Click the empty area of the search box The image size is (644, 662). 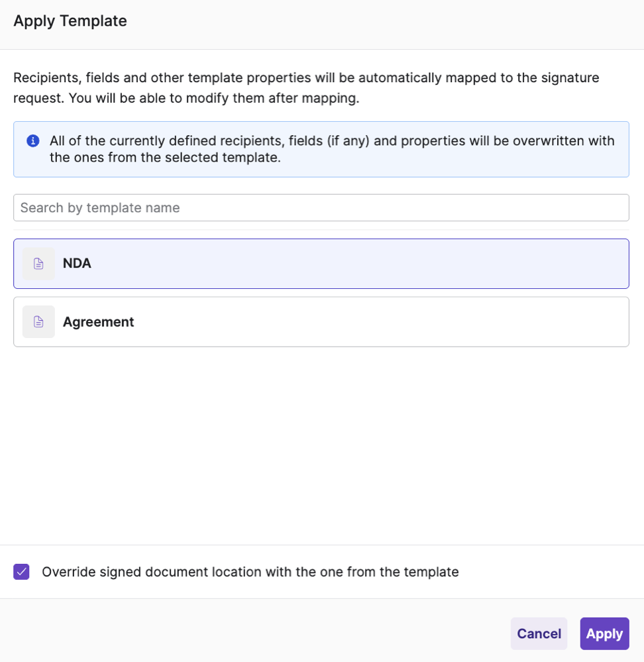464,207
